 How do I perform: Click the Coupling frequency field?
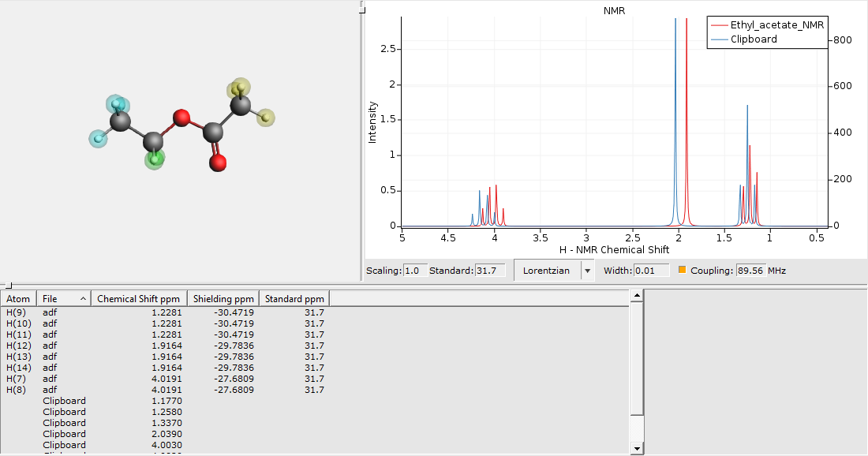point(750,271)
